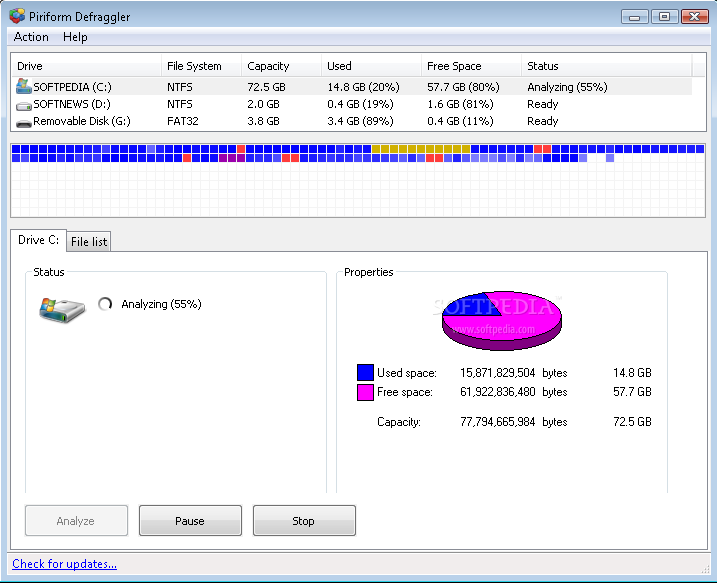
Task: Click the 72.5 GB capacity cell in drive list
Action: pyautogui.click(x=266, y=87)
